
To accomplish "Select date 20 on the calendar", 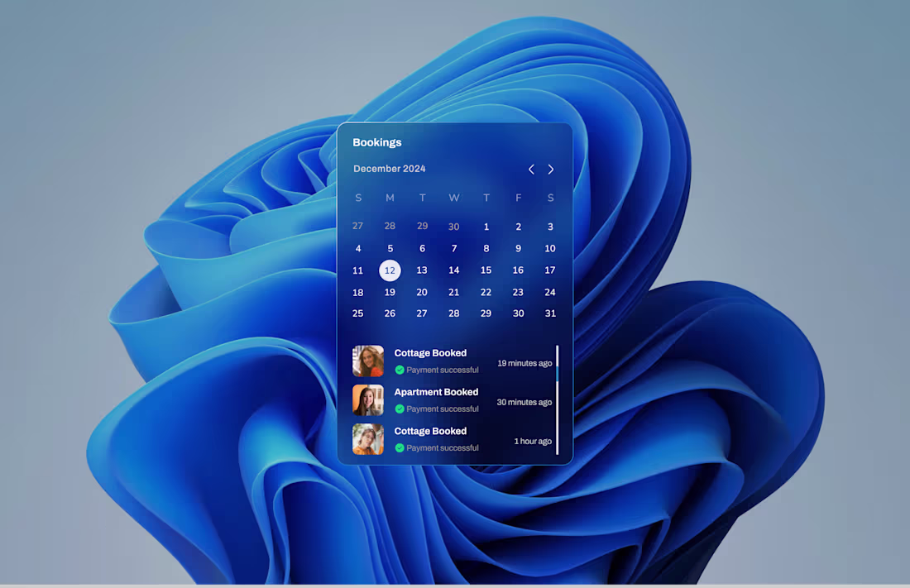I will 422,293.
